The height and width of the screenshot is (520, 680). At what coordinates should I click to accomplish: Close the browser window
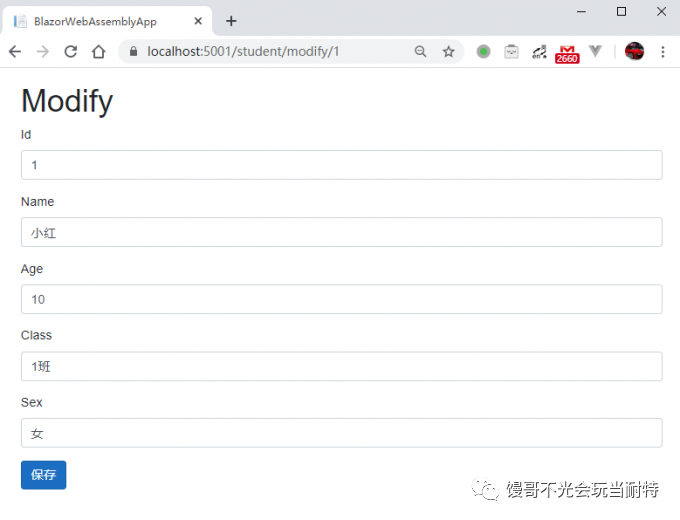661,12
